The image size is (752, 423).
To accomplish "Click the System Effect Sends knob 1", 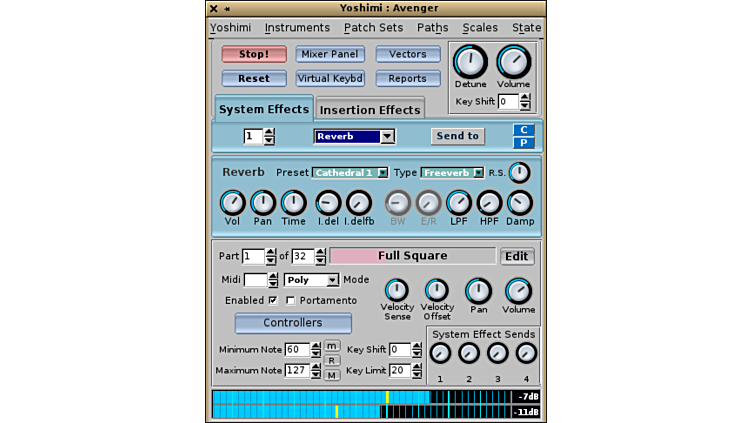I will [x=440, y=353].
